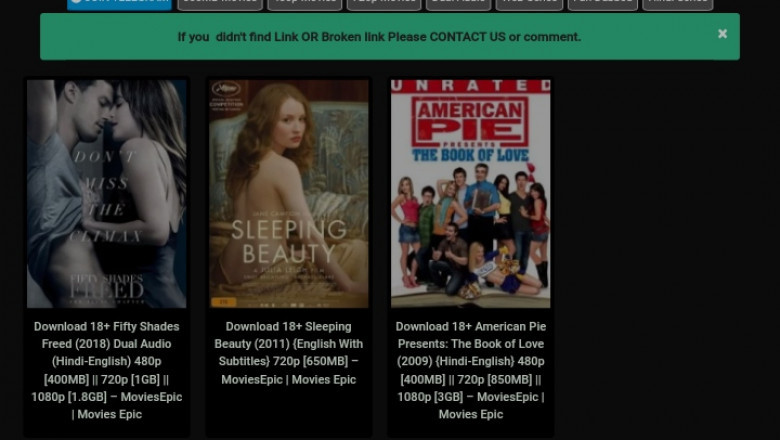Click the Fifty Shades Freed (2018) download title

point(107,370)
